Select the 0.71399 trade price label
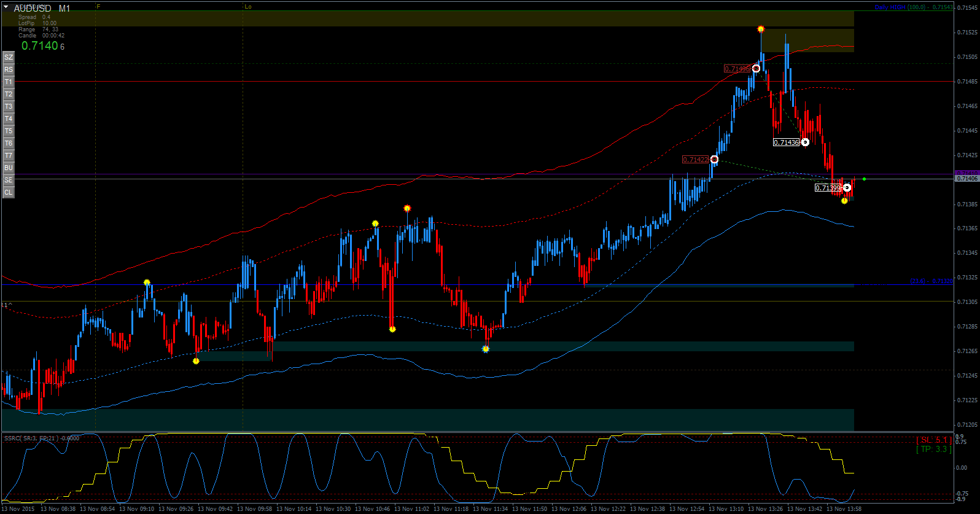 pos(828,188)
